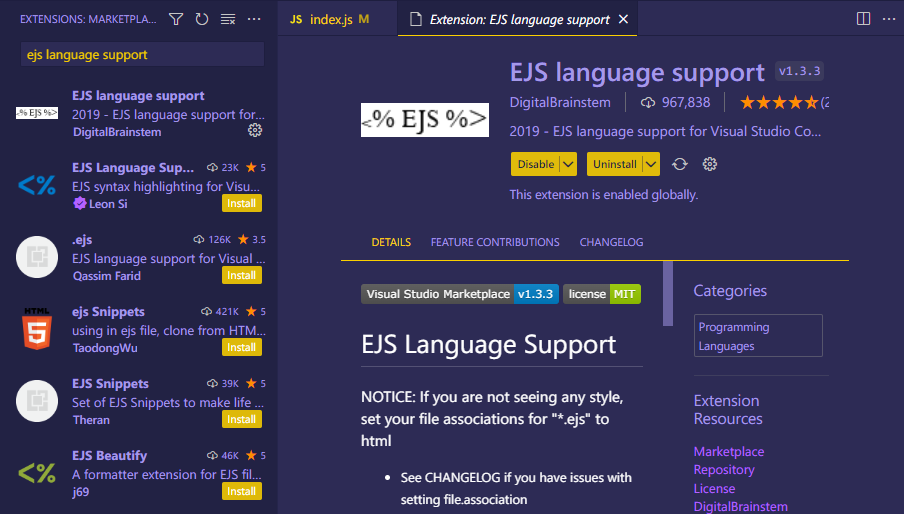Viewport: 904px width, 514px height.
Task: Click the split editor right icon
Action: 863,19
